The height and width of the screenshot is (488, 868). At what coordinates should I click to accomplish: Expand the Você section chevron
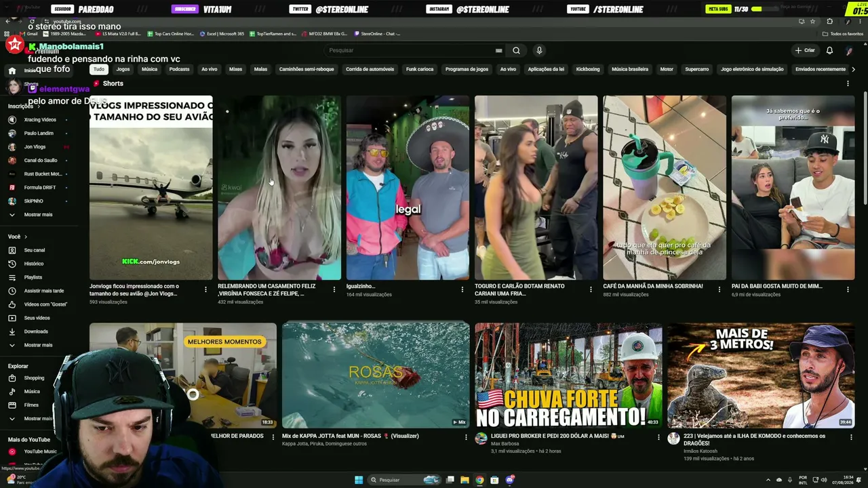tap(26, 237)
